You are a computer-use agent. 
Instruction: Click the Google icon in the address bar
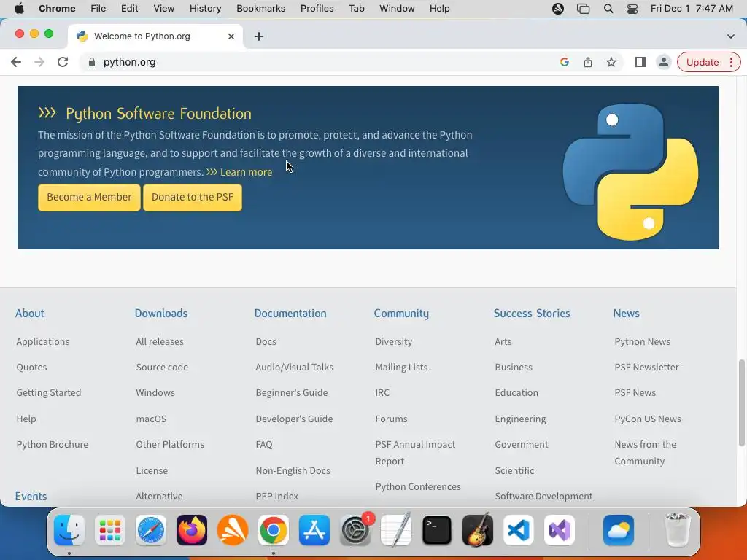tap(565, 63)
